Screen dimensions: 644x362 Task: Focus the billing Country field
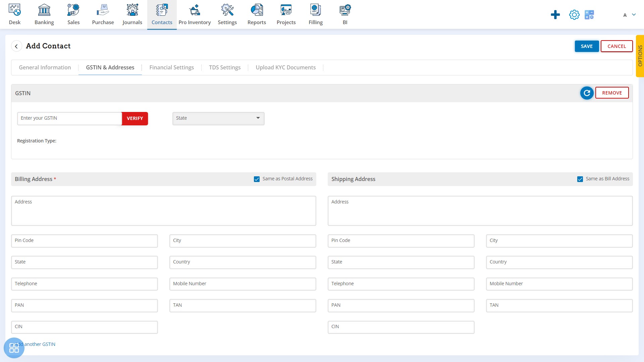pos(243,262)
